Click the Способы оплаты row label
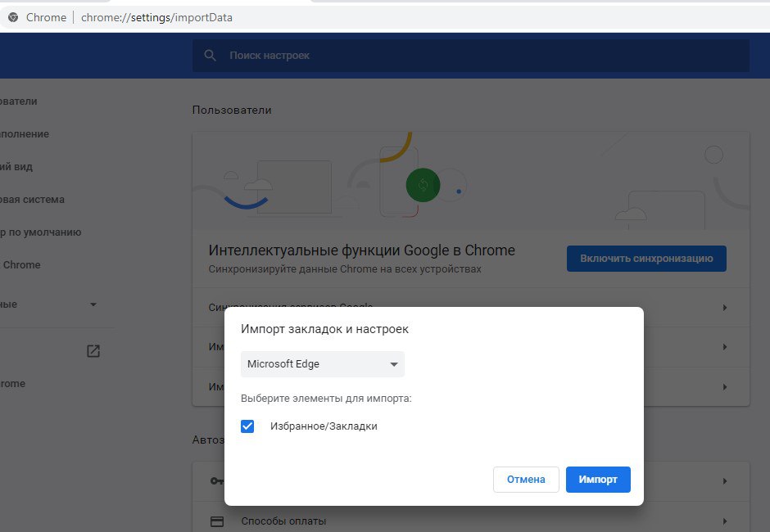Viewport: 770px width, 532px height. 283,521
